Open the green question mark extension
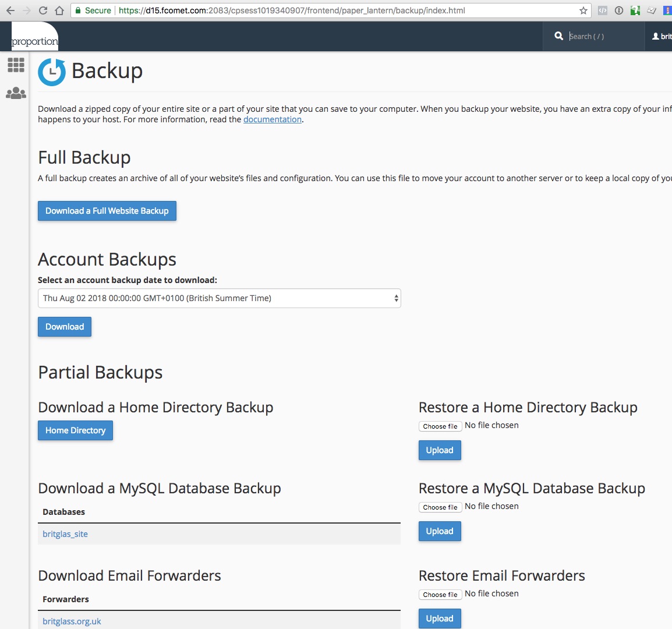Screen dimensions: 672x629 pos(635,10)
